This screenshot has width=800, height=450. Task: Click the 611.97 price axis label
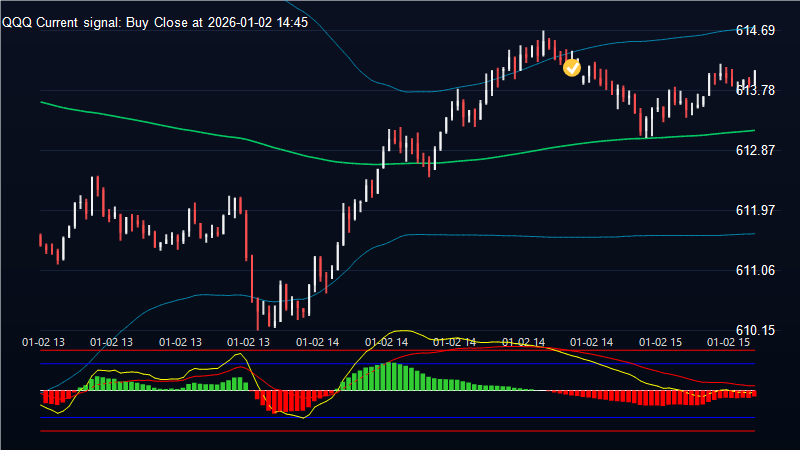click(x=755, y=210)
